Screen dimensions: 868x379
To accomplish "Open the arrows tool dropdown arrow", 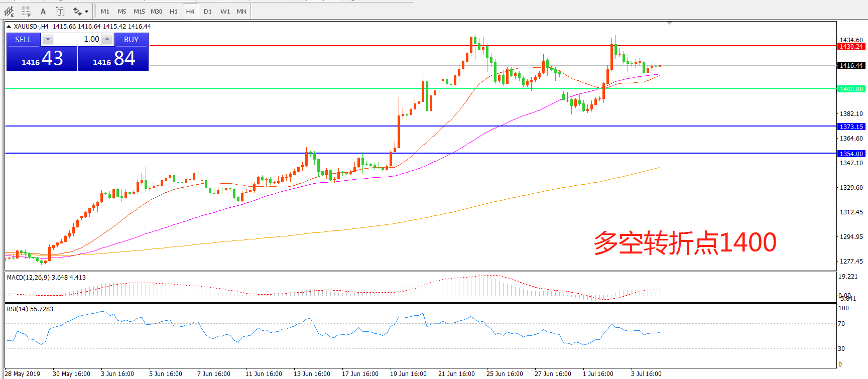I will 87,11.
